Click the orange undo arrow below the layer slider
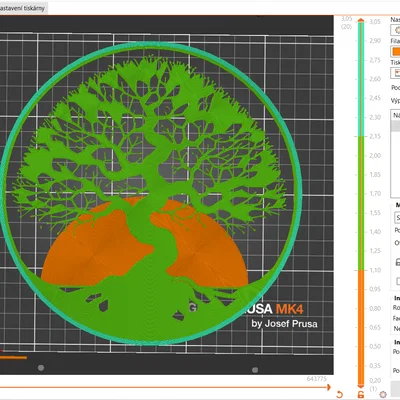Screen dimensions: 400x400 pos(340,394)
